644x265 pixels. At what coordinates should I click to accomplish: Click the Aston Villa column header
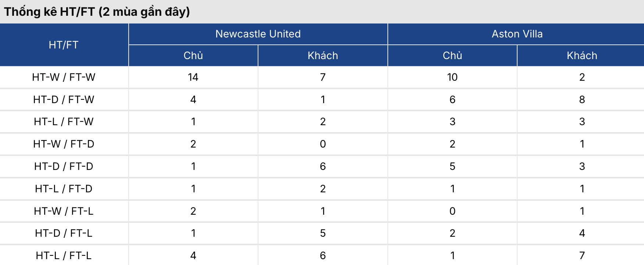(517, 34)
